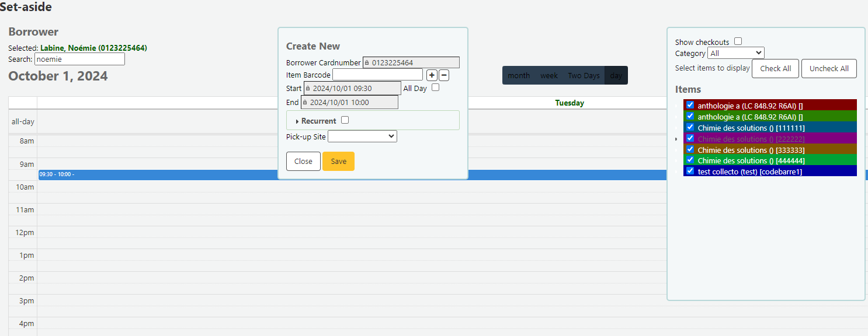Open the Category dropdown
The width and height of the screenshot is (868, 336).
(735, 53)
